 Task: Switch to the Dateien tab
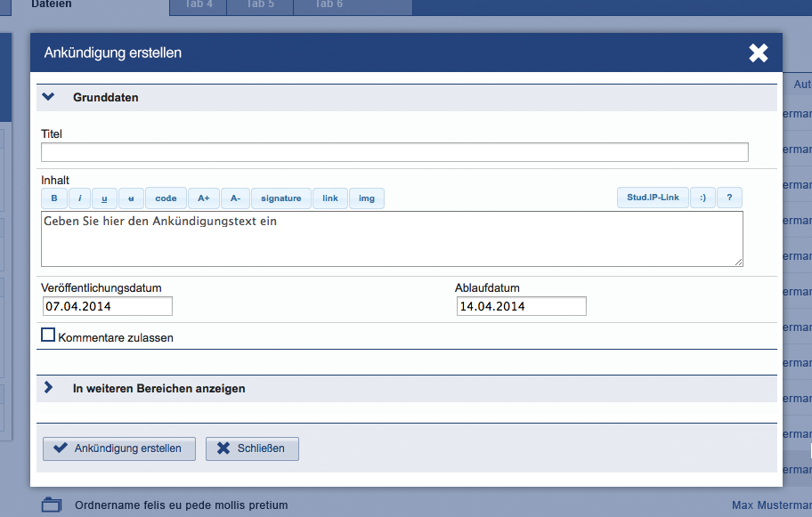(x=51, y=4)
